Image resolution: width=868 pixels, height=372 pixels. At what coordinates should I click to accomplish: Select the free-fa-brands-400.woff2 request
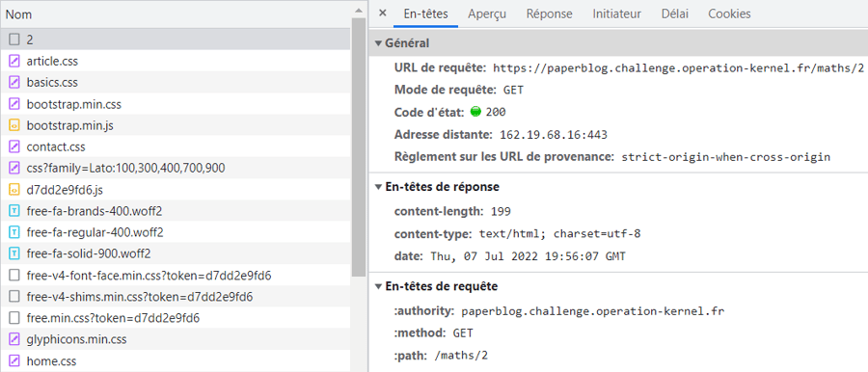click(x=176, y=211)
